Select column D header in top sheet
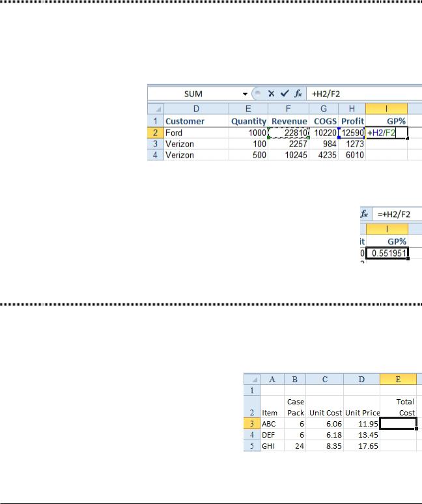 (196, 109)
